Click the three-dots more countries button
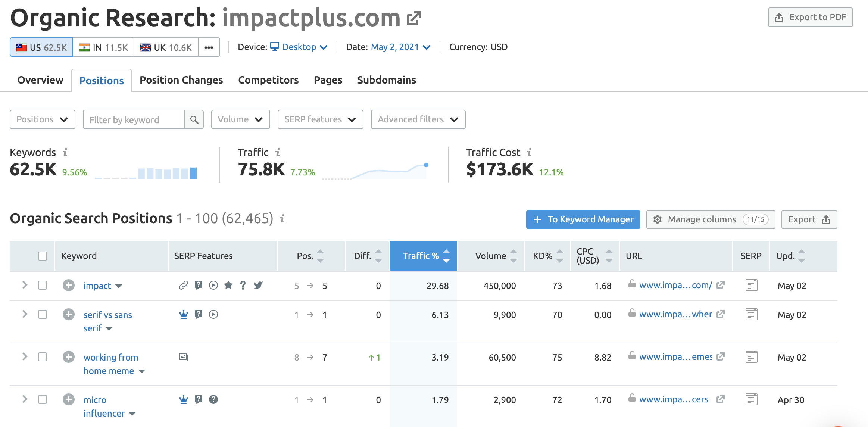Image resolution: width=868 pixels, height=427 pixels. point(209,47)
